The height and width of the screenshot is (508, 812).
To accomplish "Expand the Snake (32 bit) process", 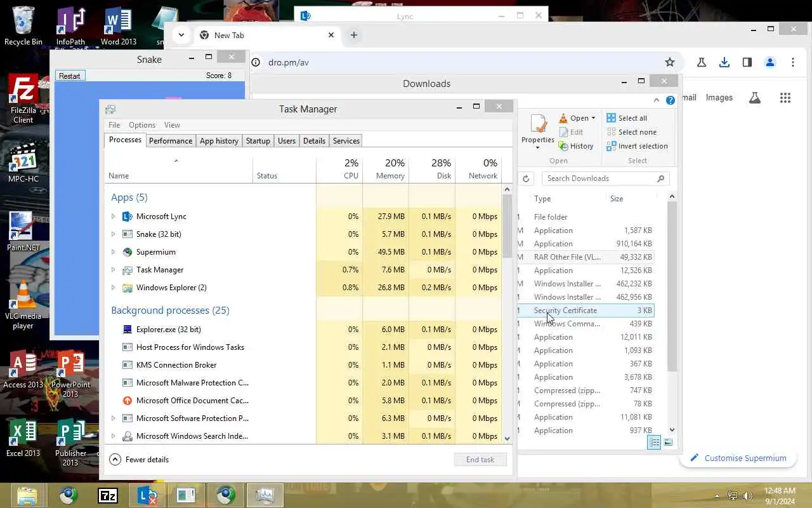I will [113, 234].
